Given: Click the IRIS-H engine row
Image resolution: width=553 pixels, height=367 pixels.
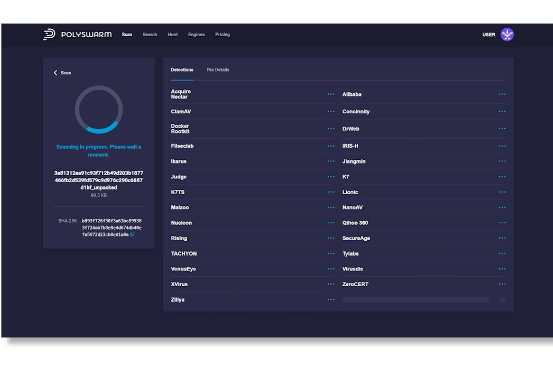Looking at the screenshot, I should pos(424,146).
